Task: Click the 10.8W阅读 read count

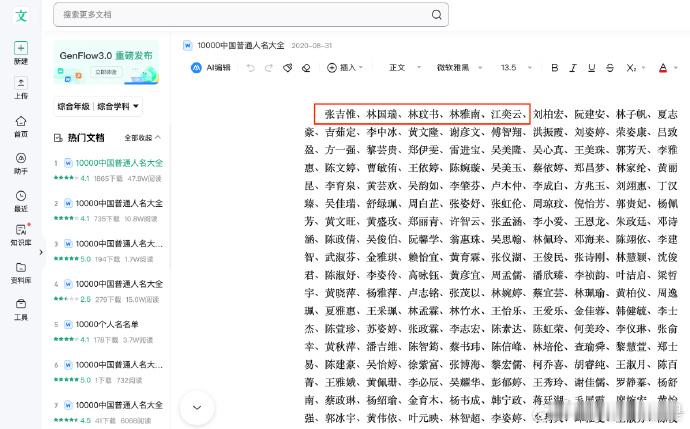Action: click(140, 219)
